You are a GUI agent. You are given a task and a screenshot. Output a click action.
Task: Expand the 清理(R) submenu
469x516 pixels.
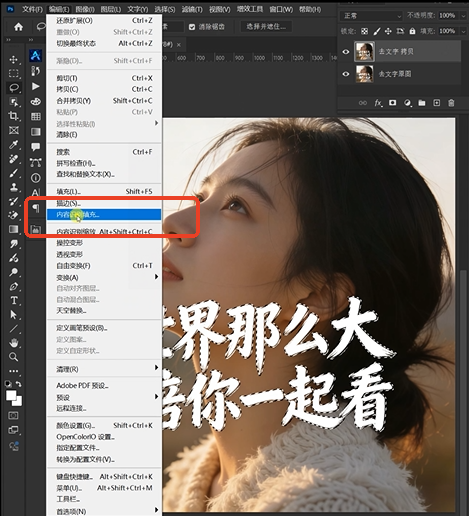[x=104, y=369]
